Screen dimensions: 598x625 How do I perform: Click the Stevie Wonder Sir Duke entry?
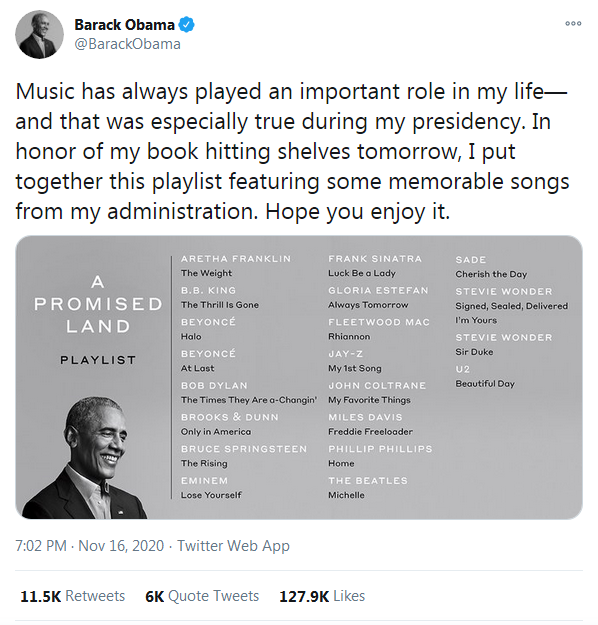pos(504,345)
